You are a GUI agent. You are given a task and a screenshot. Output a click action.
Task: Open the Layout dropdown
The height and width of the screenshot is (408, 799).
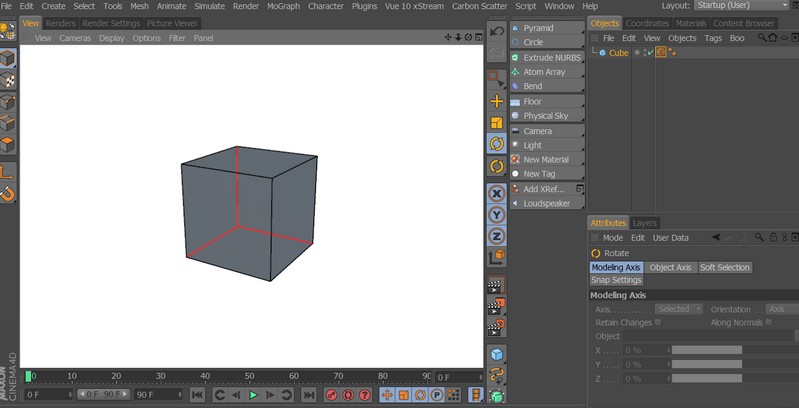point(742,6)
